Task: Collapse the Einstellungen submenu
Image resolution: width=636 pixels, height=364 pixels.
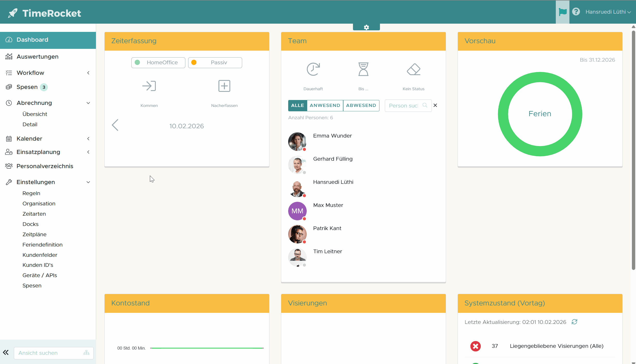Action: click(88, 182)
